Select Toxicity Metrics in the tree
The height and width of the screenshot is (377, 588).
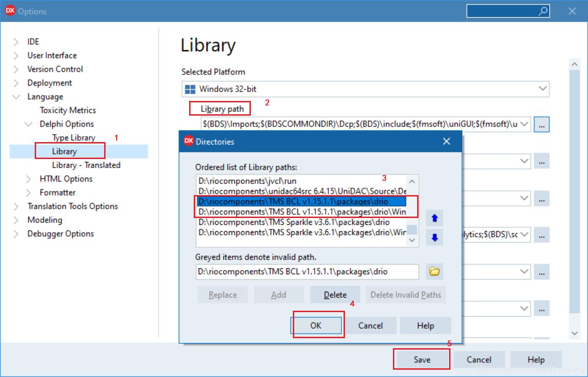pyautogui.click(x=68, y=110)
